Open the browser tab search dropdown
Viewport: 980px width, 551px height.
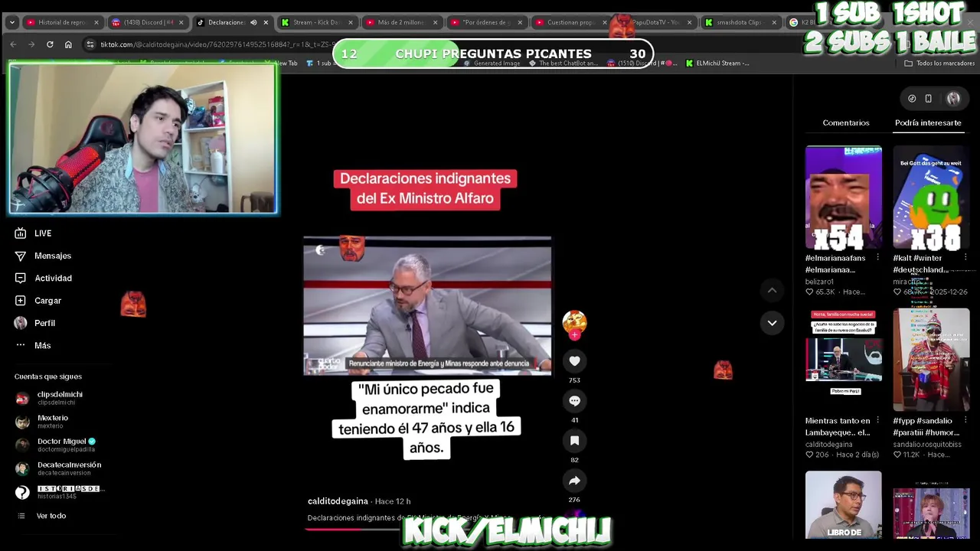(11, 22)
